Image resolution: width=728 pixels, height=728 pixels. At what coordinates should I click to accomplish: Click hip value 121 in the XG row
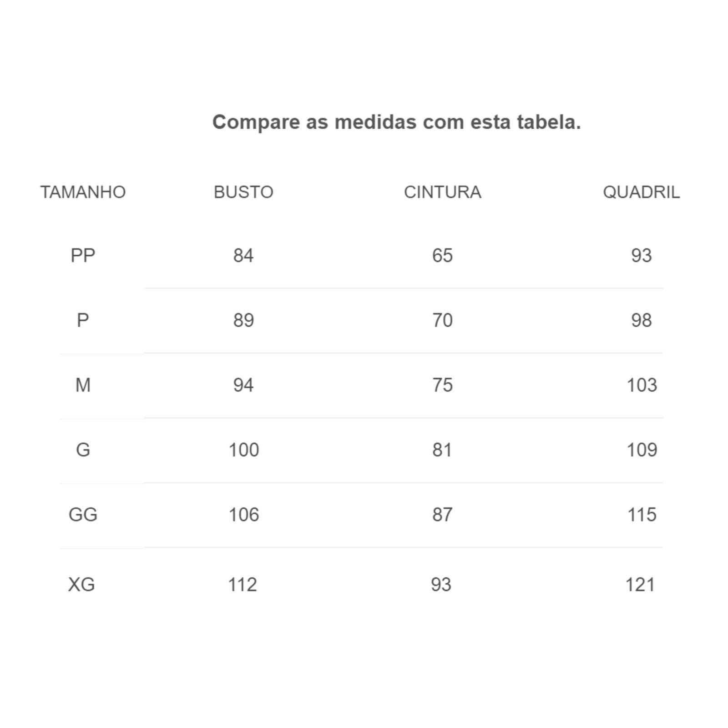pos(640,584)
